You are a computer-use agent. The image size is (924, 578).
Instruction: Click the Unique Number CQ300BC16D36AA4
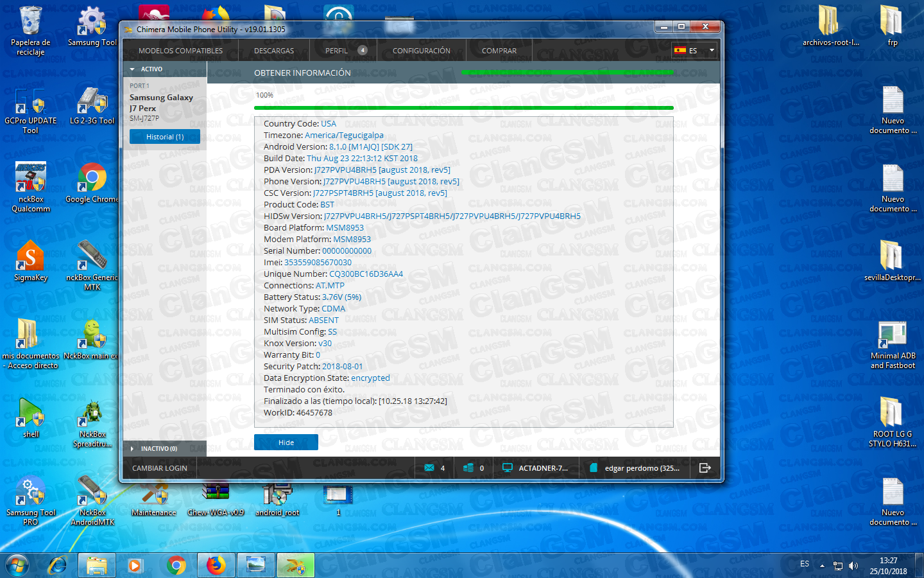point(366,274)
